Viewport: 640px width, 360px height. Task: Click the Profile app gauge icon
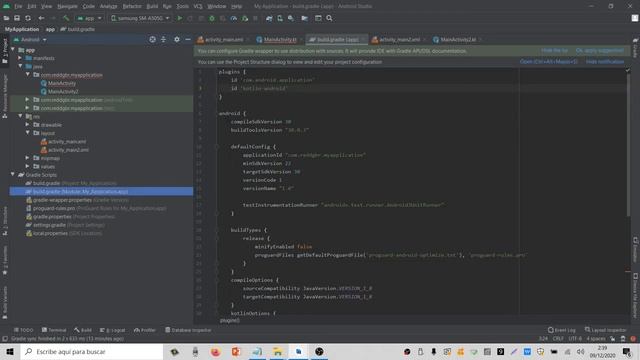[233, 18]
